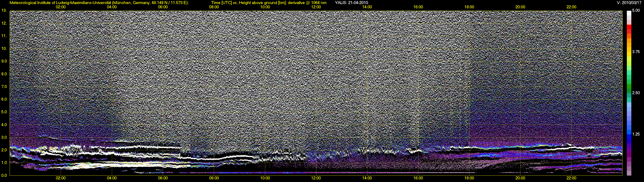
Task: Click the 4.0 height axis label
Action: point(4,125)
